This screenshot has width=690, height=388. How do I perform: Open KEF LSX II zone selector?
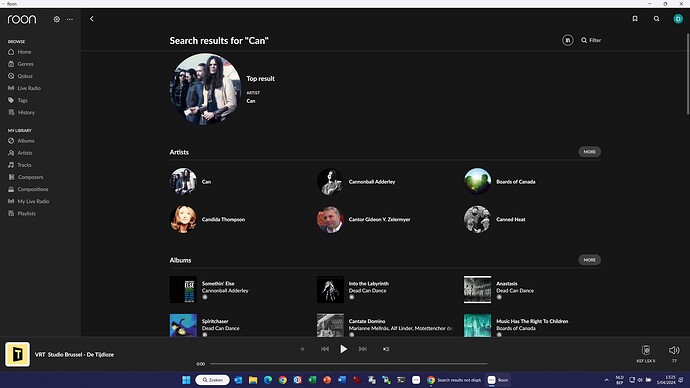point(646,353)
